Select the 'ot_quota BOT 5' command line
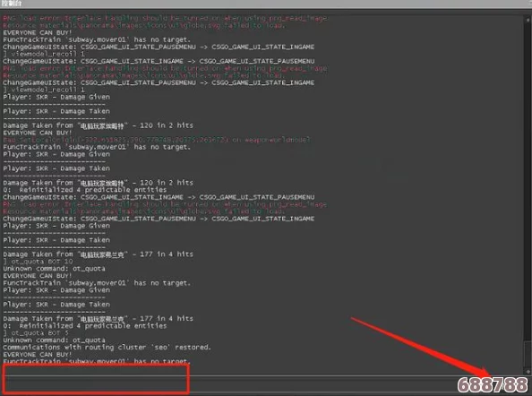 click(36, 333)
